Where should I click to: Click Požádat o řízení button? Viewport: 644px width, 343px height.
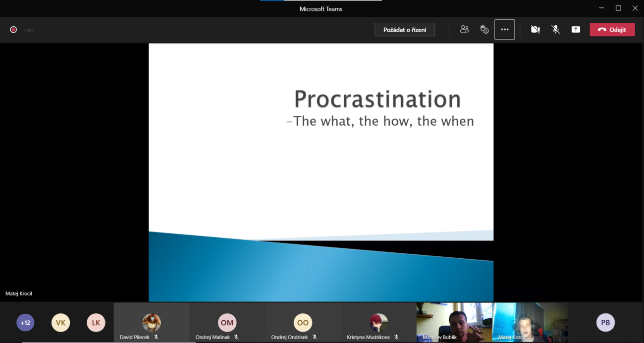point(405,30)
